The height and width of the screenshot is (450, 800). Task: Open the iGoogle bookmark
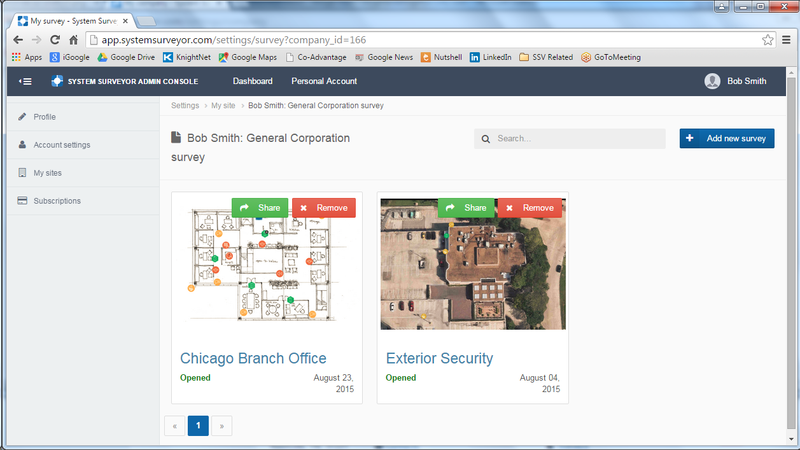click(70, 57)
